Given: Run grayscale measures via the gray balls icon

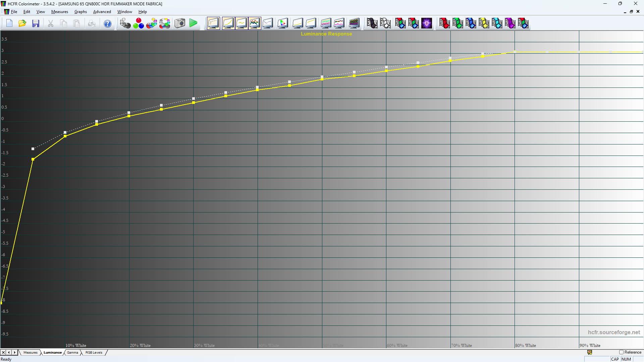Looking at the screenshot, I should [125, 23].
